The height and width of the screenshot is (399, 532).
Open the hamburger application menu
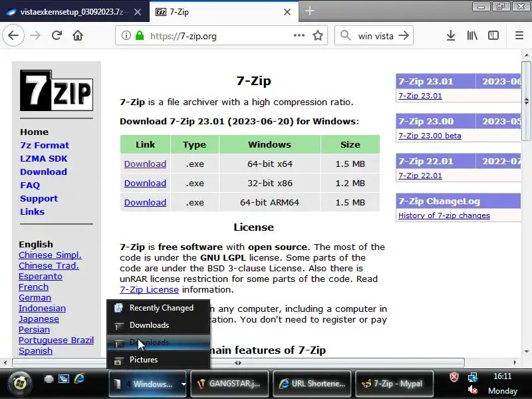pos(519,35)
